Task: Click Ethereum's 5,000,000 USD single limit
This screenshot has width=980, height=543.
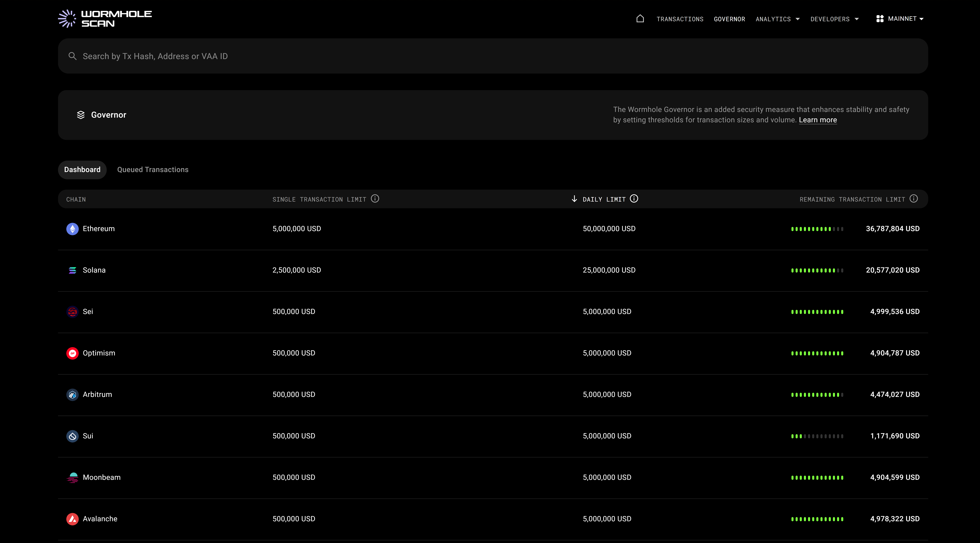Action: click(297, 229)
